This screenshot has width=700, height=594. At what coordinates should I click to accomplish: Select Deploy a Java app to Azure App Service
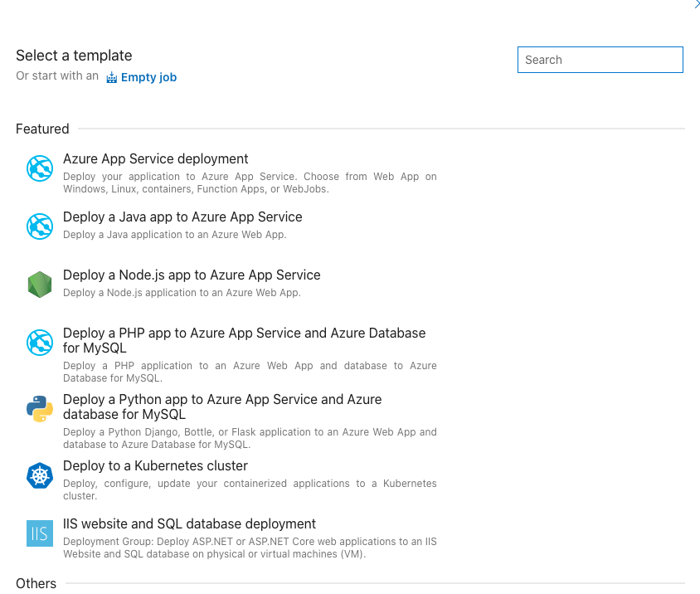click(182, 217)
